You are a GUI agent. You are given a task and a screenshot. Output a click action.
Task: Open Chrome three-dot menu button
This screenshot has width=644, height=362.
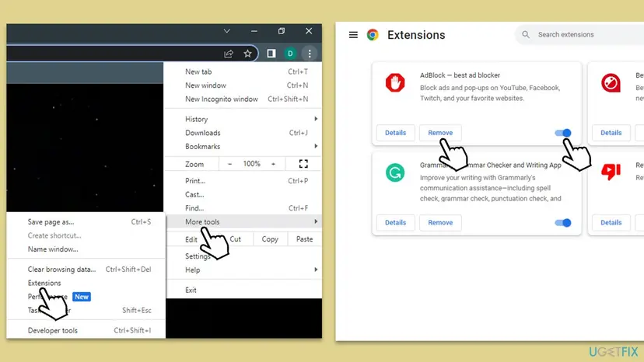click(x=310, y=54)
